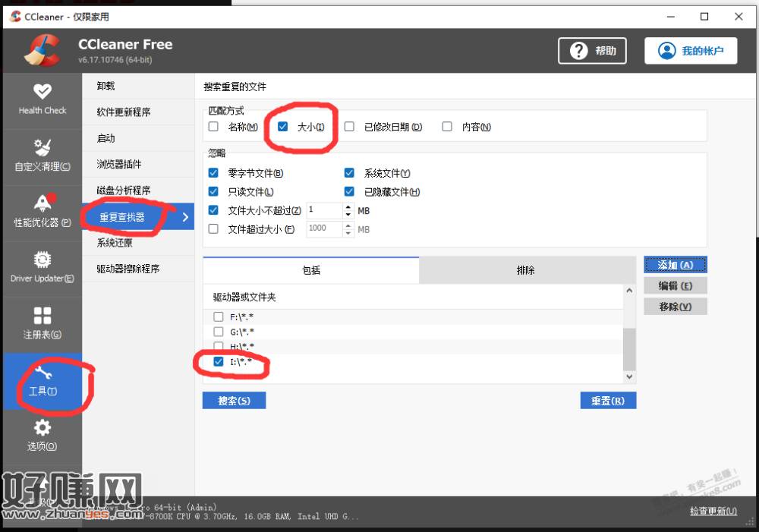
Task: Select 注册表 grid icon in sidebar
Action: pyautogui.click(x=43, y=316)
